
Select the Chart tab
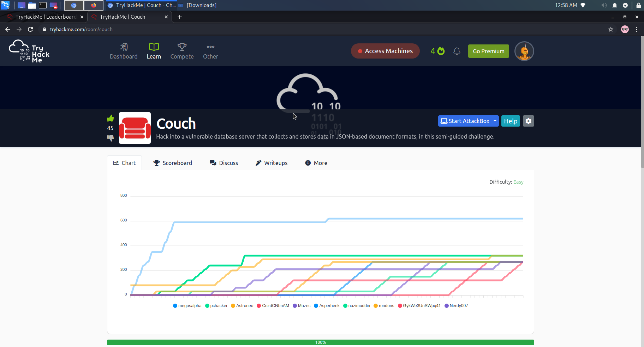(x=124, y=163)
